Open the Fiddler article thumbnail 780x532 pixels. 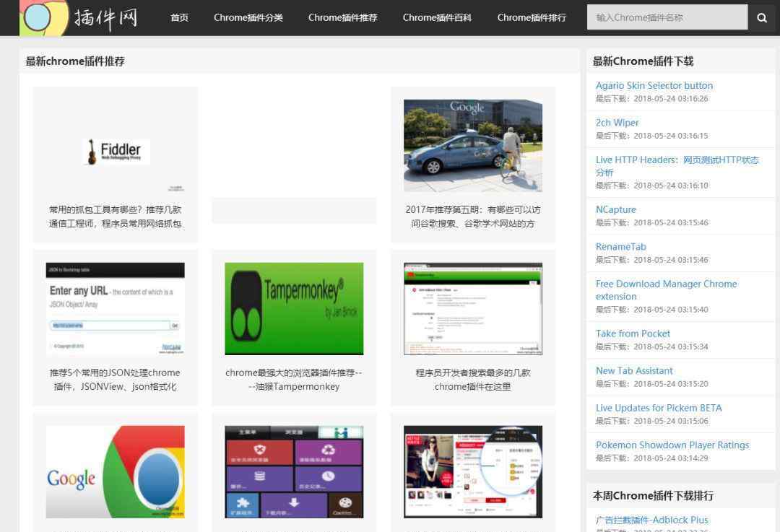click(116, 146)
